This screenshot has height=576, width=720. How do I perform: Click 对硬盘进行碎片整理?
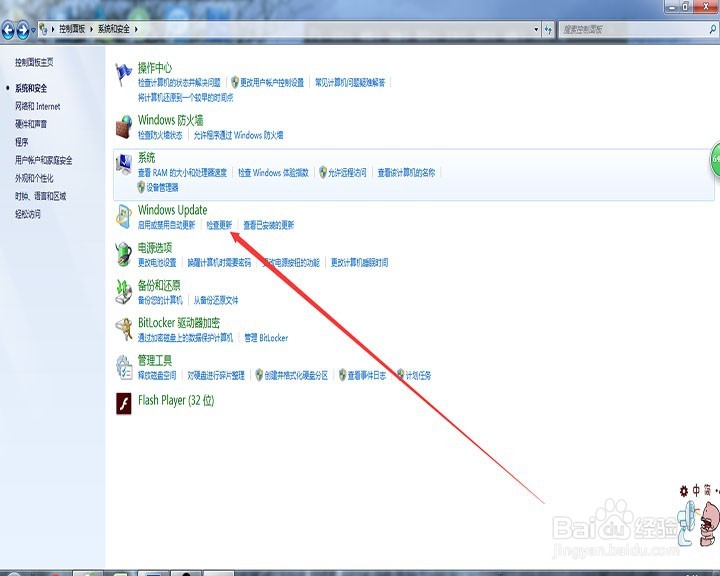pyautogui.click(x=216, y=376)
